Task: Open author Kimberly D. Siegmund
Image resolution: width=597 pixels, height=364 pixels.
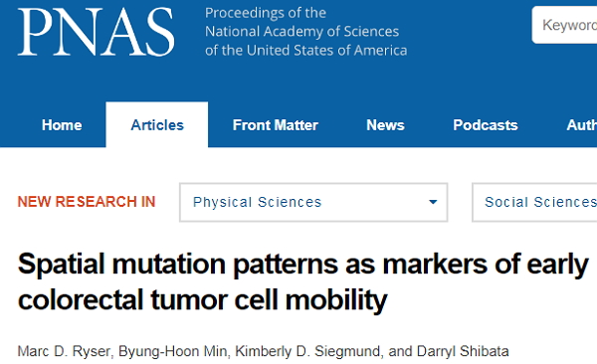Action: (x=307, y=351)
